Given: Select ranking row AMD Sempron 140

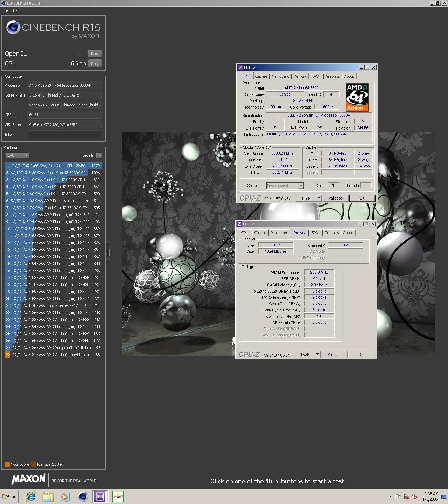Looking at the screenshot, I should pos(53,348).
